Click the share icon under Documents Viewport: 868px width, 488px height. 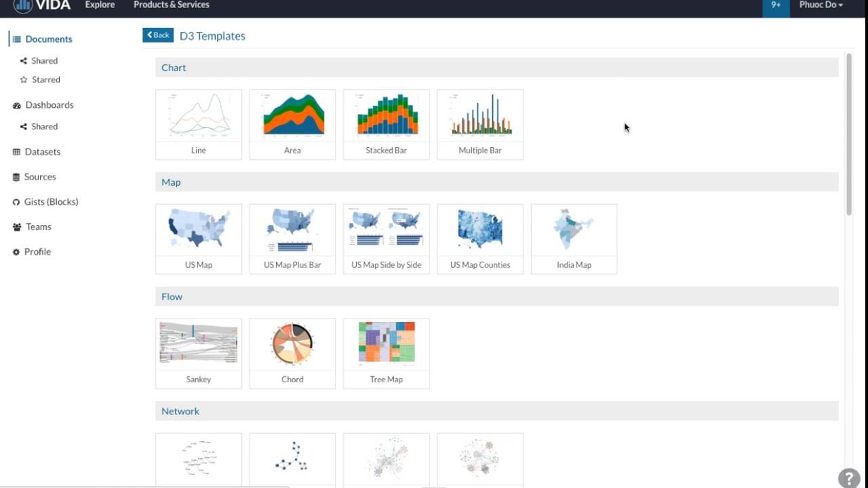pyautogui.click(x=24, y=61)
